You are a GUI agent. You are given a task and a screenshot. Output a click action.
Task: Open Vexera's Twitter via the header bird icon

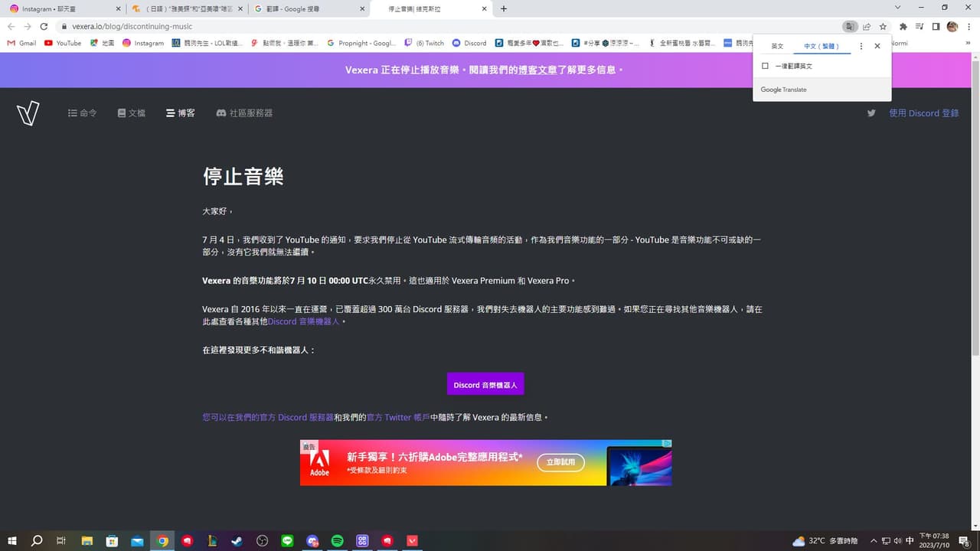click(x=871, y=112)
